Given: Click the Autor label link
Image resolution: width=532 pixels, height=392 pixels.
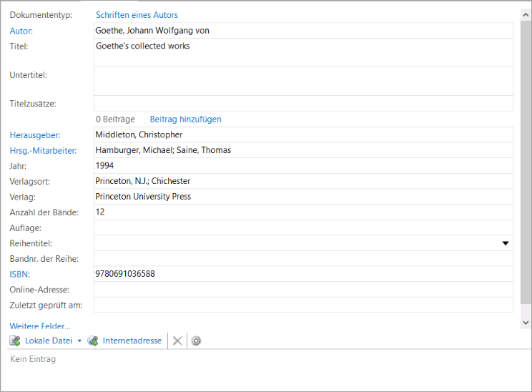Looking at the screenshot, I should click(x=21, y=31).
